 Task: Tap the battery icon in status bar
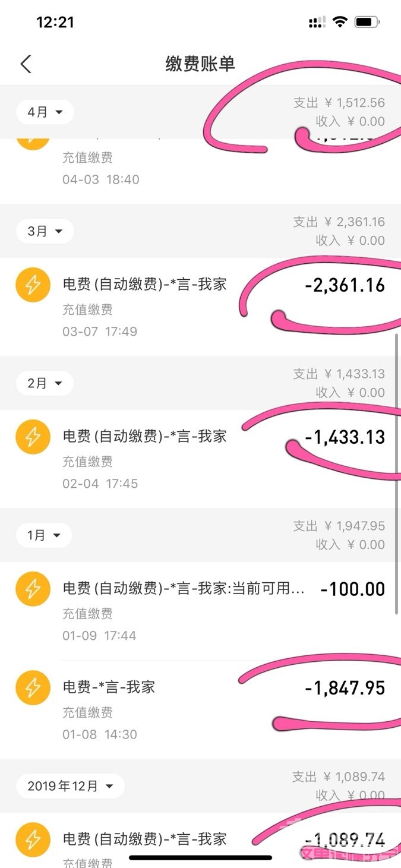point(367,23)
